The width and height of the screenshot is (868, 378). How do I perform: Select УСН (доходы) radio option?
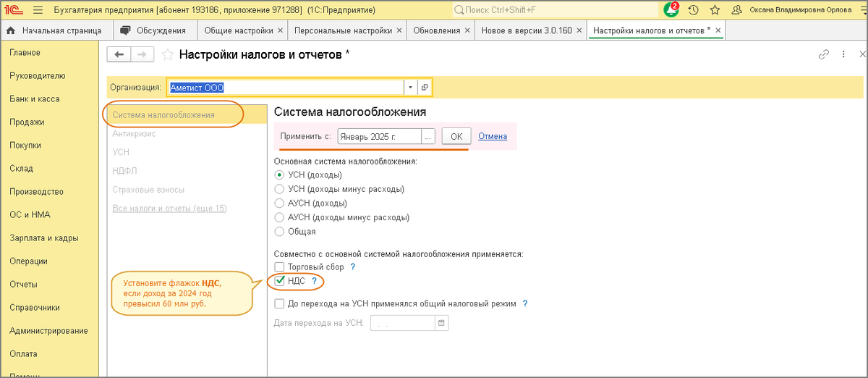[279, 175]
